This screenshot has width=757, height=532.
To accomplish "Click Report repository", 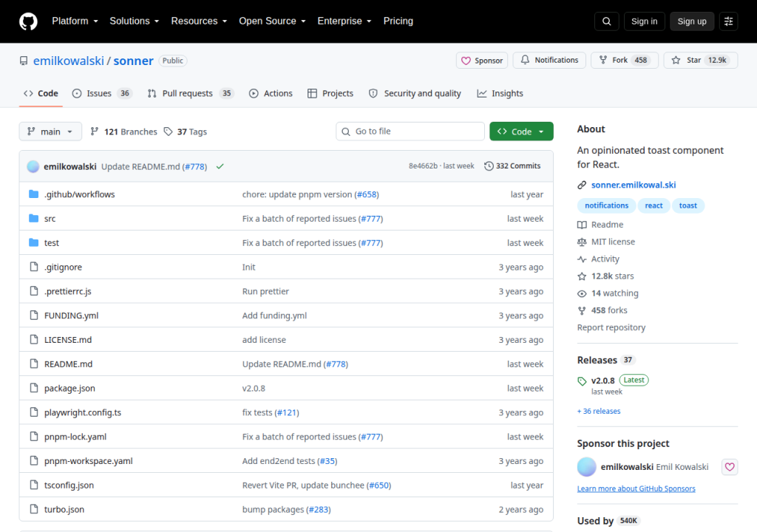I will [x=611, y=328].
